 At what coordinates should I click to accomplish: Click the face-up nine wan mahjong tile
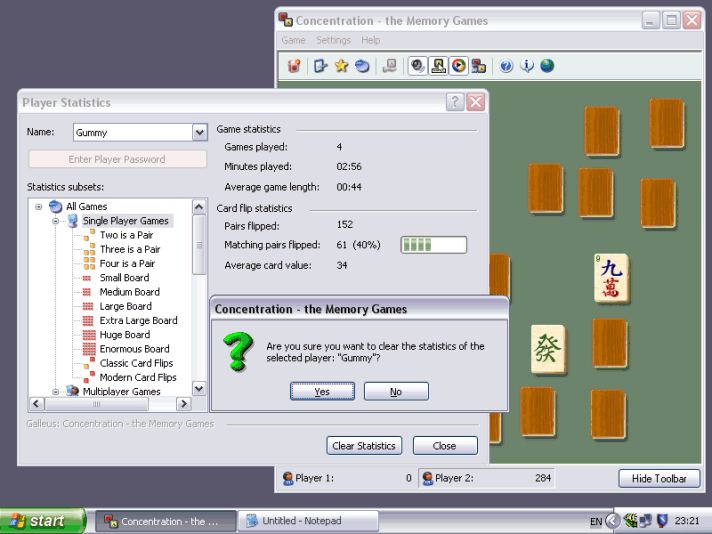(611, 278)
